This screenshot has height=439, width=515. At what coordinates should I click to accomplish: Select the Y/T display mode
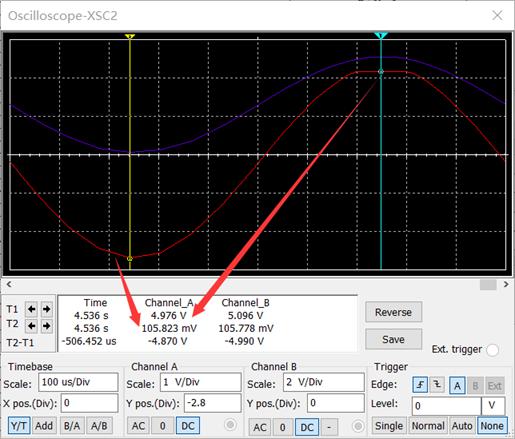[19, 426]
